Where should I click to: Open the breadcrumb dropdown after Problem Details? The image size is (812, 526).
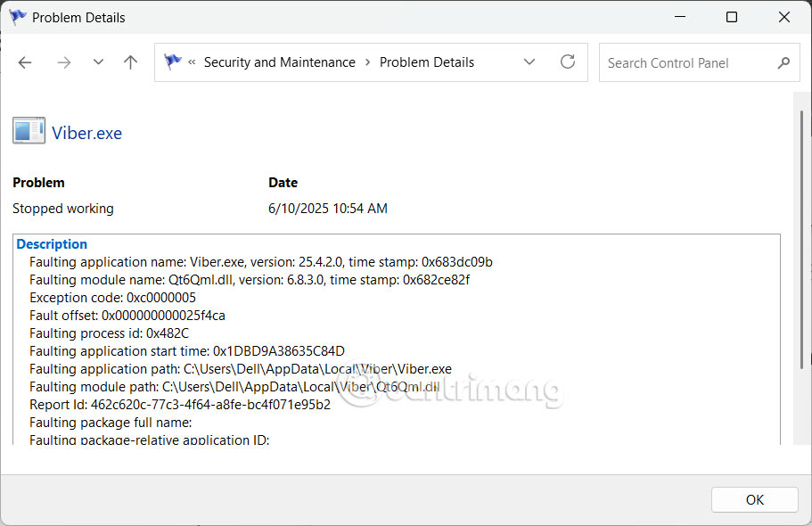[x=529, y=62]
